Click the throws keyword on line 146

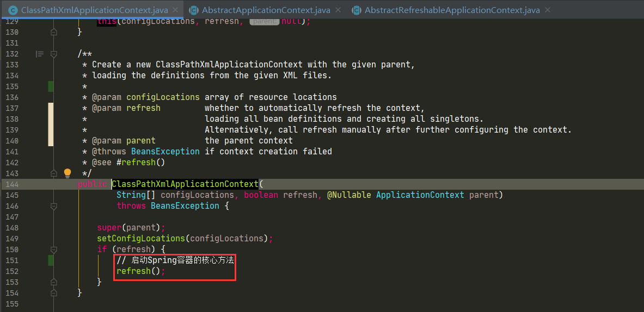point(131,206)
